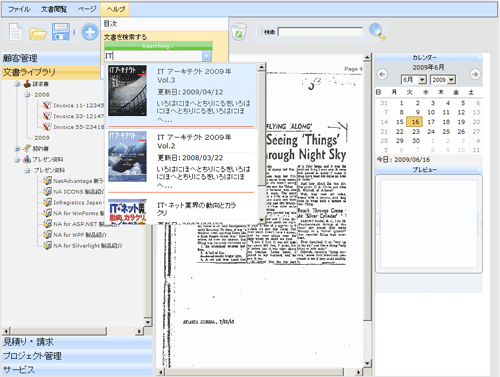This screenshot has height=377, width=500.
Task: Go to next month in calendar
Action: (x=475, y=74)
